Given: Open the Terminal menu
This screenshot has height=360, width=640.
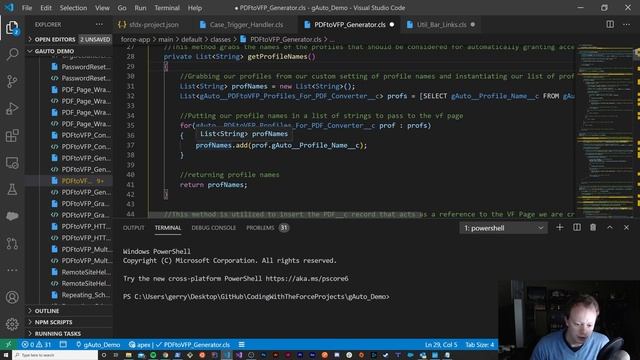Looking at the screenshot, I should pos(167,8).
